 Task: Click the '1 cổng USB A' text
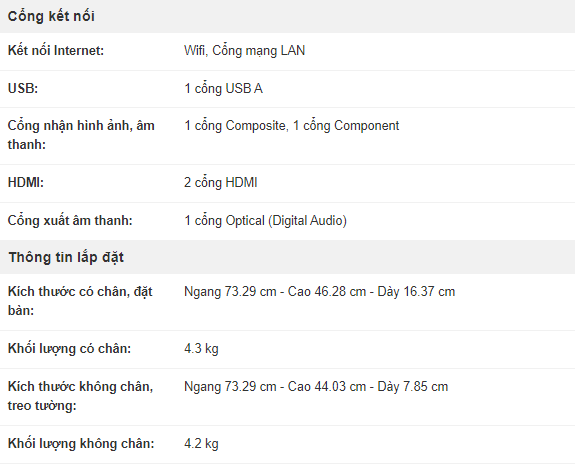tap(223, 89)
